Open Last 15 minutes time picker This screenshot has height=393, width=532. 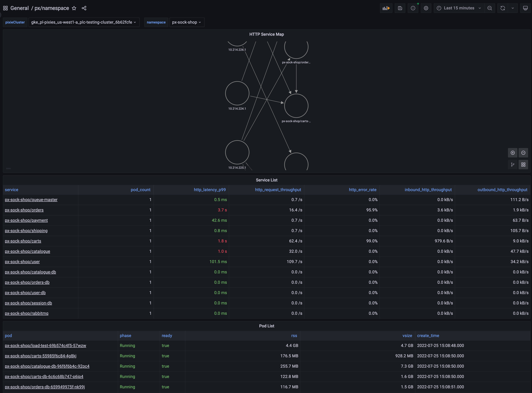click(x=459, y=8)
